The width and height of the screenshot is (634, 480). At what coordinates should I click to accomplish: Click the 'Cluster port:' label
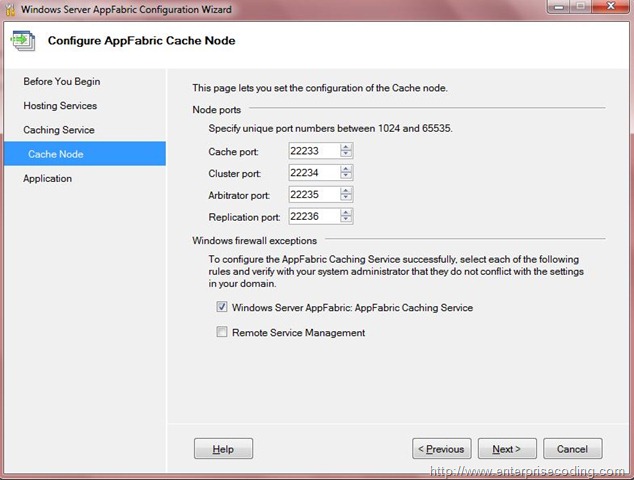235,173
